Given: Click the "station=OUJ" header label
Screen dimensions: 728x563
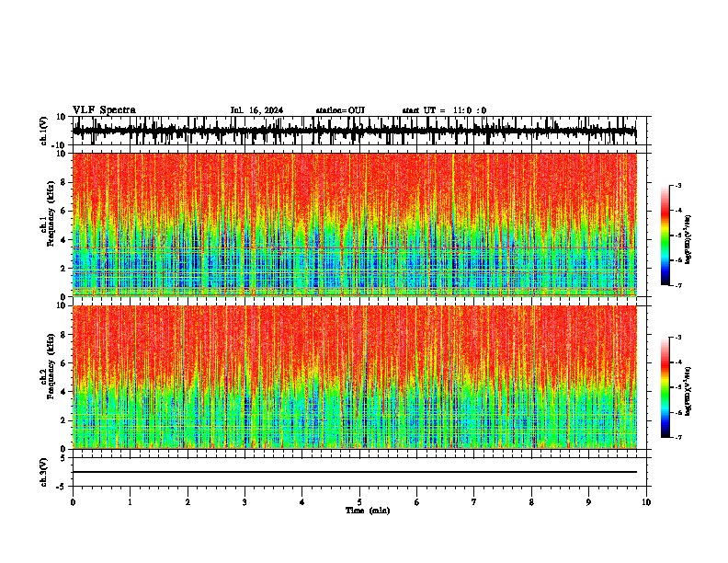Looking at the screenshot, I should [x=340, y=110].
